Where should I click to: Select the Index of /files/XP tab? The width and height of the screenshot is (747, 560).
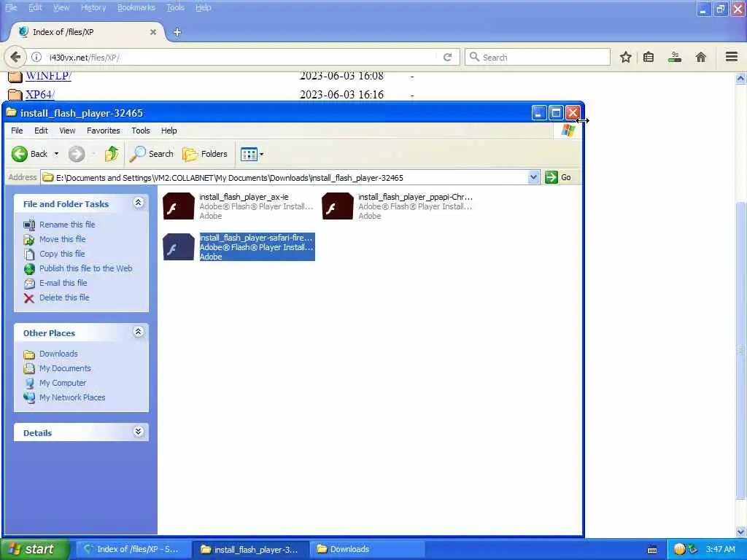click(x=87, y=32)
